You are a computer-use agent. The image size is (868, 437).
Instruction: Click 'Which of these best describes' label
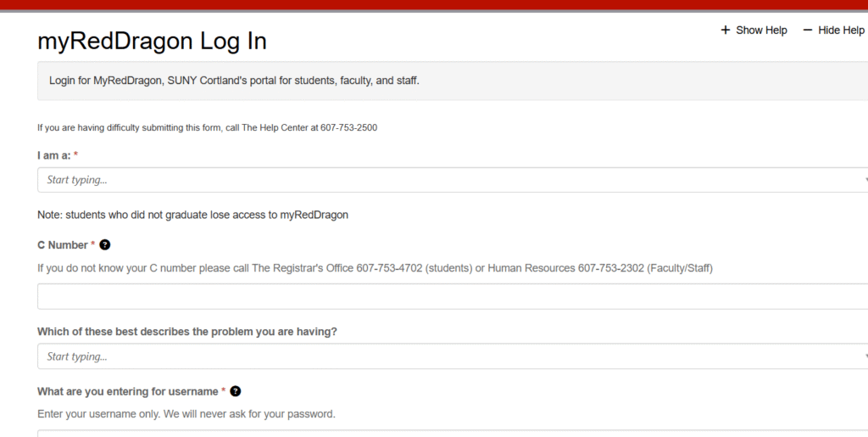tap(187, 332)
